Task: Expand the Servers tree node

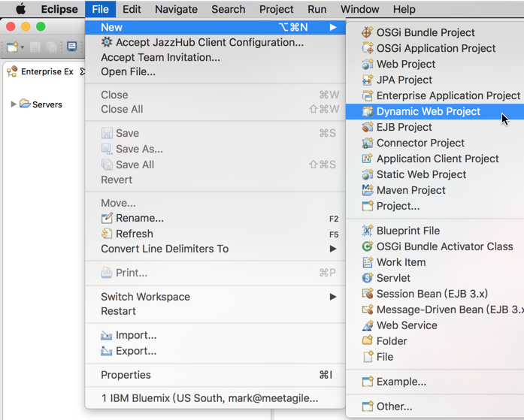Action: click(x=14, y=104)
